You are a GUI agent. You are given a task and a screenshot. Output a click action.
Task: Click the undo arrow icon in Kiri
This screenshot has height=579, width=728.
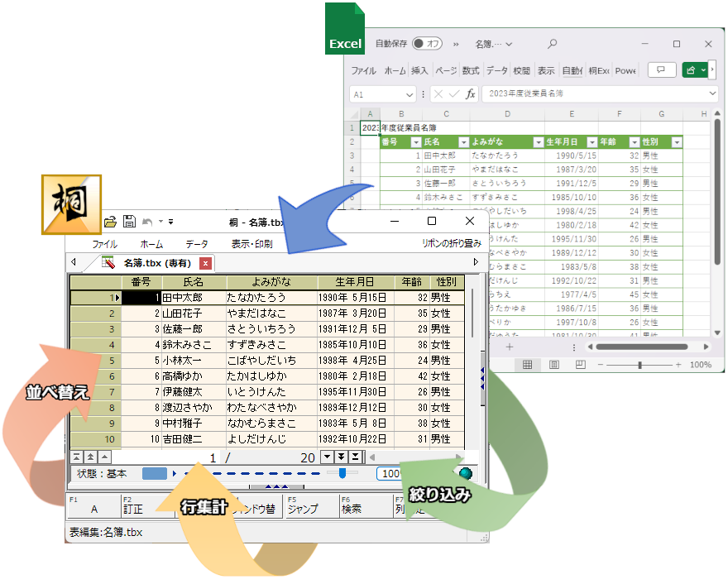coord(148,222)
